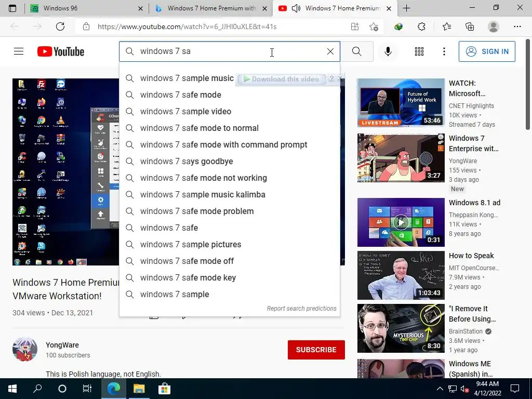
Task: Subscribe to YongWare channel
Action: 316,350
